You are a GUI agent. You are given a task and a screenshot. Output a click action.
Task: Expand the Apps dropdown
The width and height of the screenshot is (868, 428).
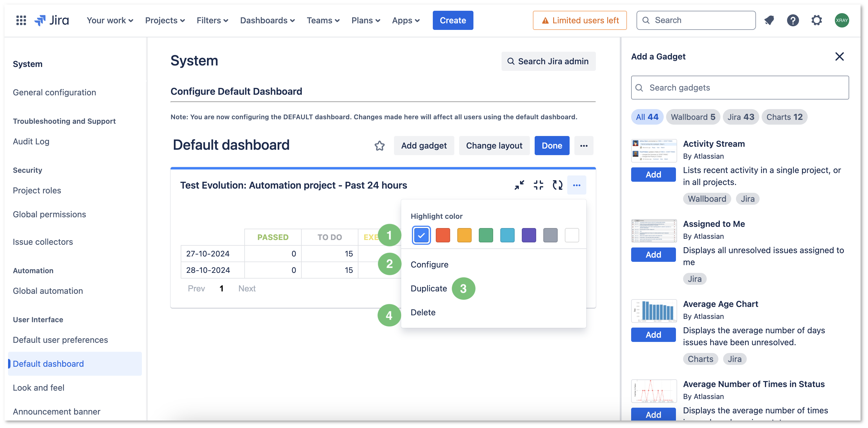[x=406, y=20]
